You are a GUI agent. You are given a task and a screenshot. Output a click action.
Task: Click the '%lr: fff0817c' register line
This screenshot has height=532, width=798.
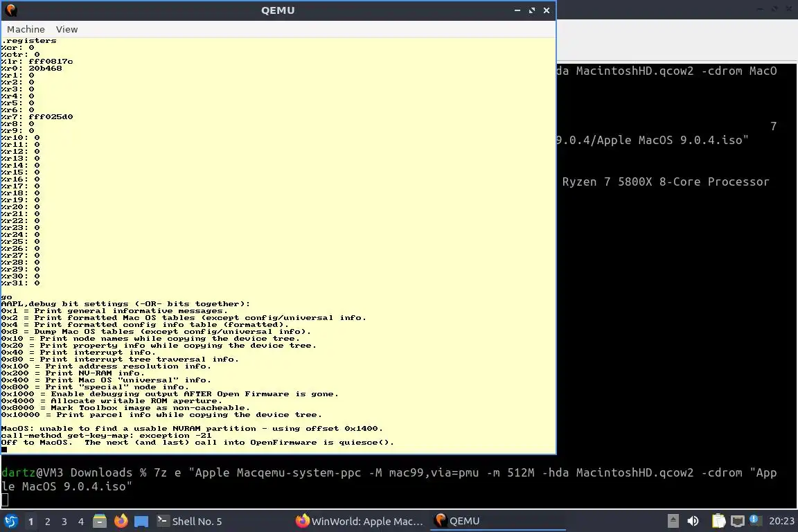37,62
